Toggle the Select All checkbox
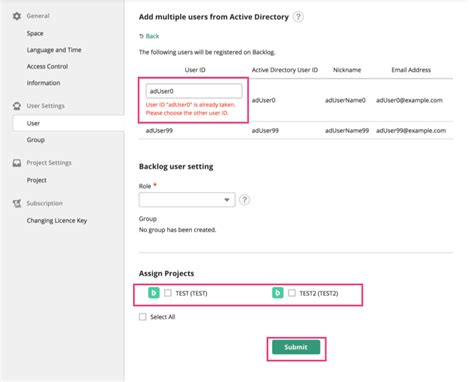The width and height of the screenshot is (474, 382). [x=143, y=317]
